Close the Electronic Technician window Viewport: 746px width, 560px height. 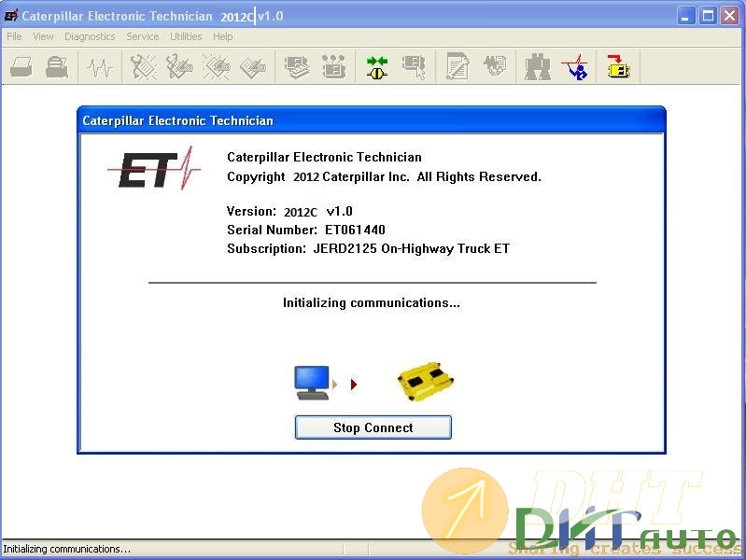[730, 16]
